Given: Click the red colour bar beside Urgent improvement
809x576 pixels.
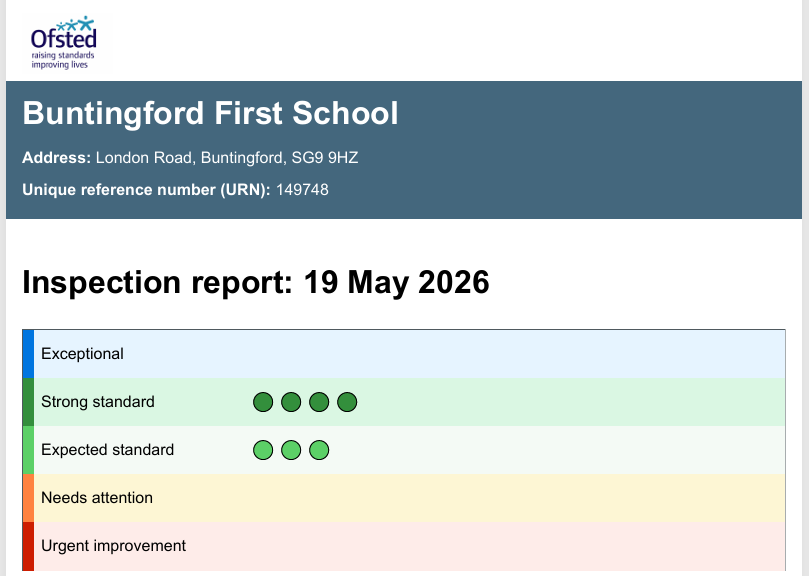Looking at the screenshot, I should [28, 546].
